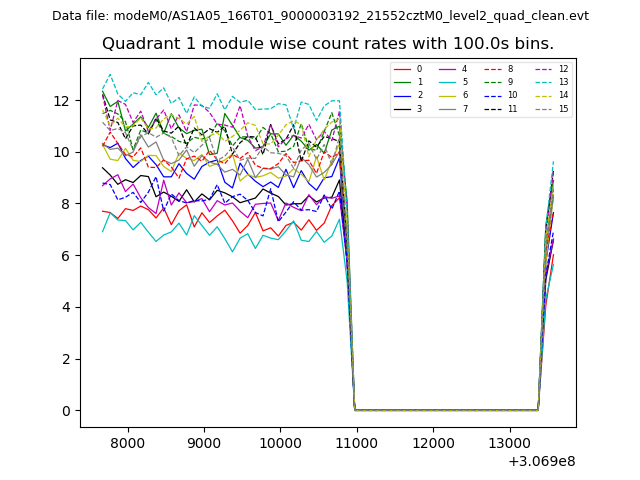Select legend label 7
The height and width of the screenshot is (480, 640).
[x=465, y=108]
